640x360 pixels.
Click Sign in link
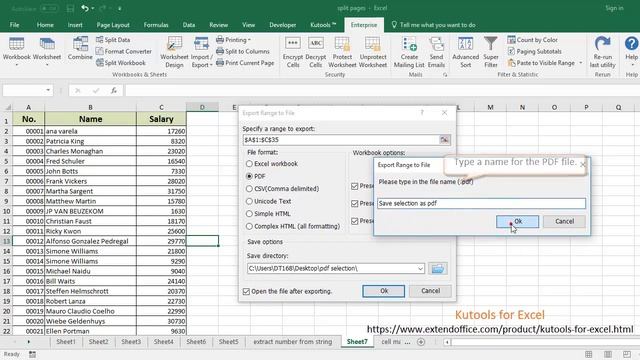614,8
